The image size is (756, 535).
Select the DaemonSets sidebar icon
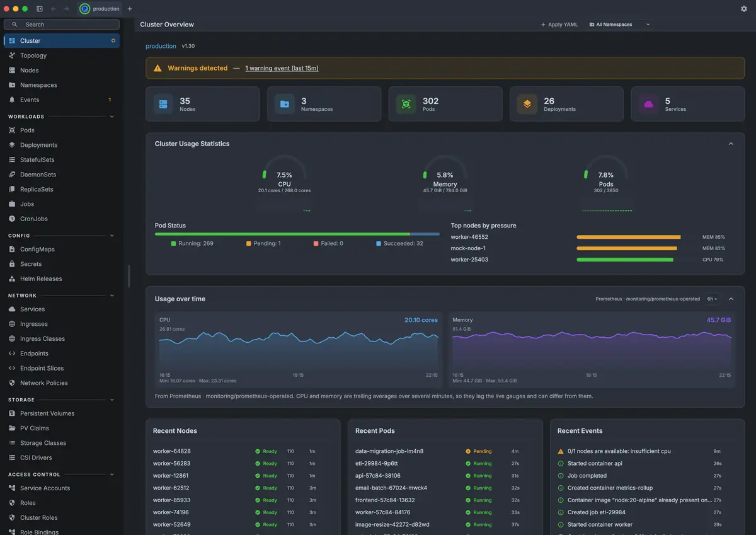tap(12, 175)
